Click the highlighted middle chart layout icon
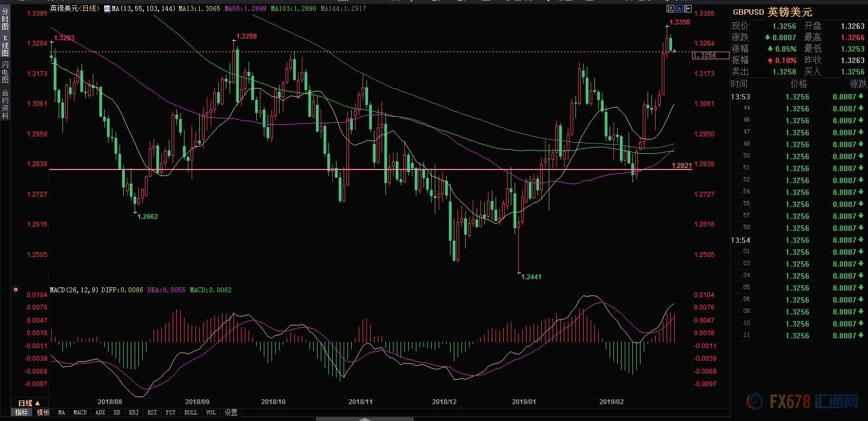The width and height of the screenshot is (868, 421). [679, 9]
